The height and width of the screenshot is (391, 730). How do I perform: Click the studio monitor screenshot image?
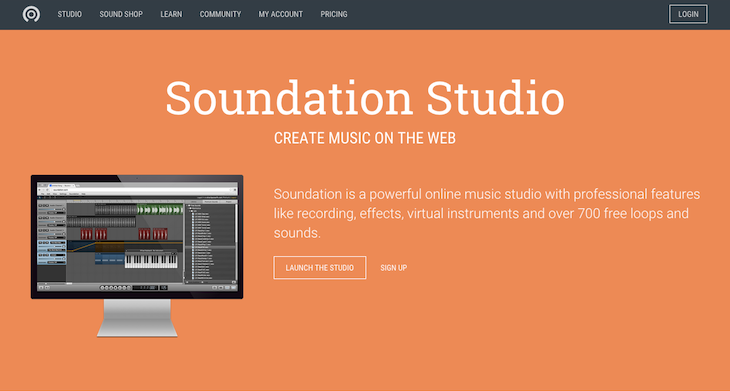click(137, 256)
